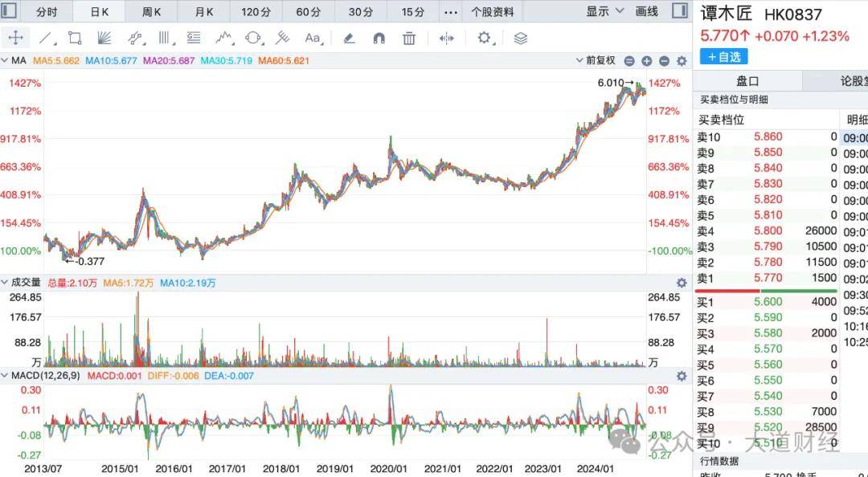Screen dimensions: 868x477
Task: Collapse the MA indicator chevron
Action: 5,60
